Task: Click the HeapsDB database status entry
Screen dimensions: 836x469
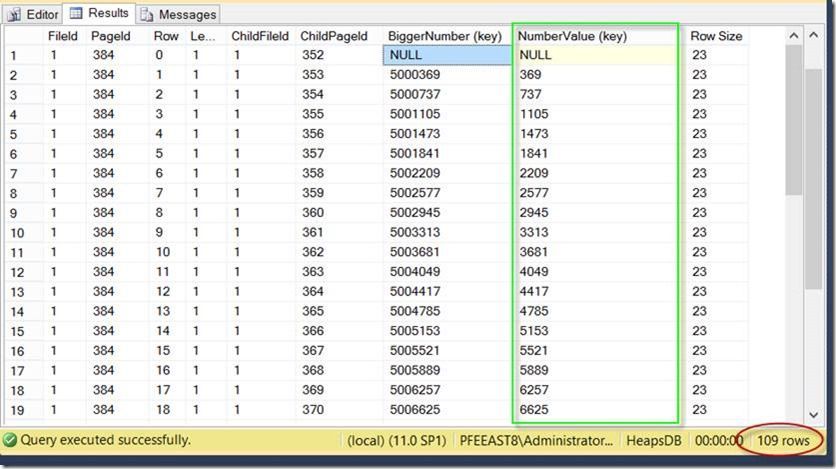Action: [x=654, y=441]
